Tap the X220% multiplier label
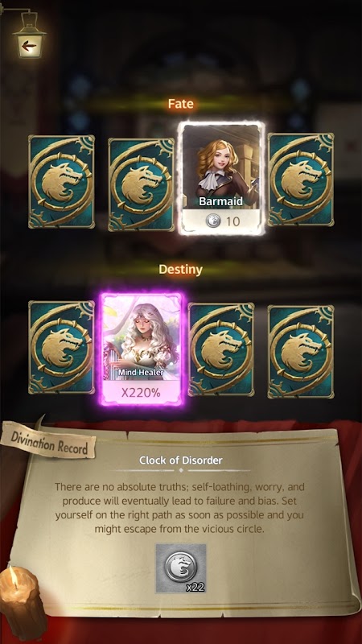This screenshot has width=362, height=644. click(142, 391)
